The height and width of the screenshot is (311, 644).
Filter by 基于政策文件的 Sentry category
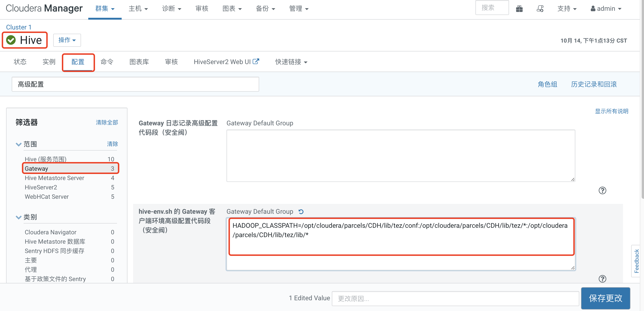coord(70,279)
